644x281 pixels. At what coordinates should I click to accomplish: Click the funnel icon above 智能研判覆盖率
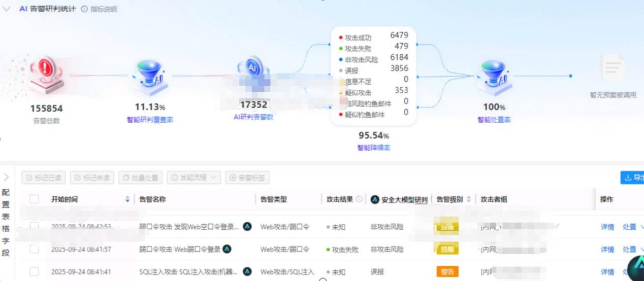point(150,78)
